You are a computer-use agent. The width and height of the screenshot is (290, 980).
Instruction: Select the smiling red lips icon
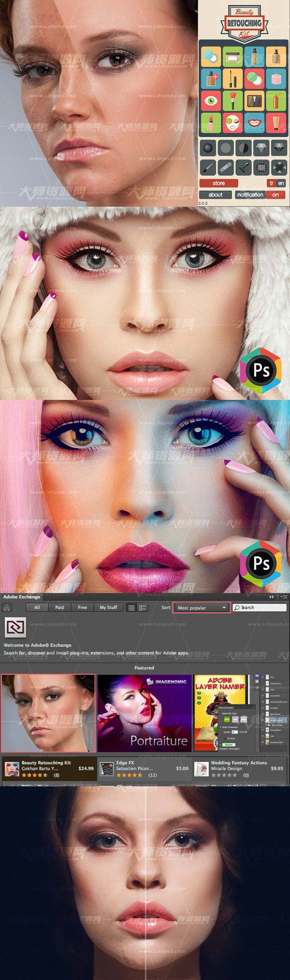click(x=254, y=122)
